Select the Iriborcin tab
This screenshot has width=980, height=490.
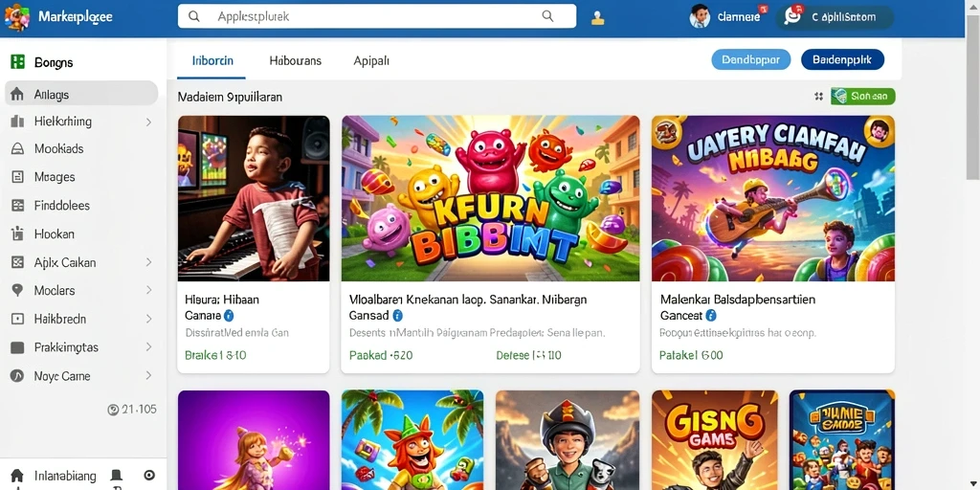tap(212, 60)
